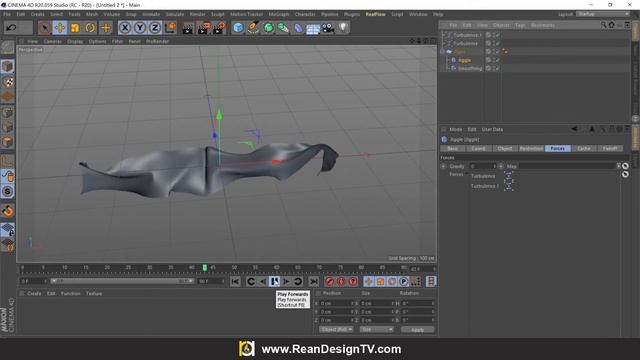Add a Camera object

tap(328, 28)
